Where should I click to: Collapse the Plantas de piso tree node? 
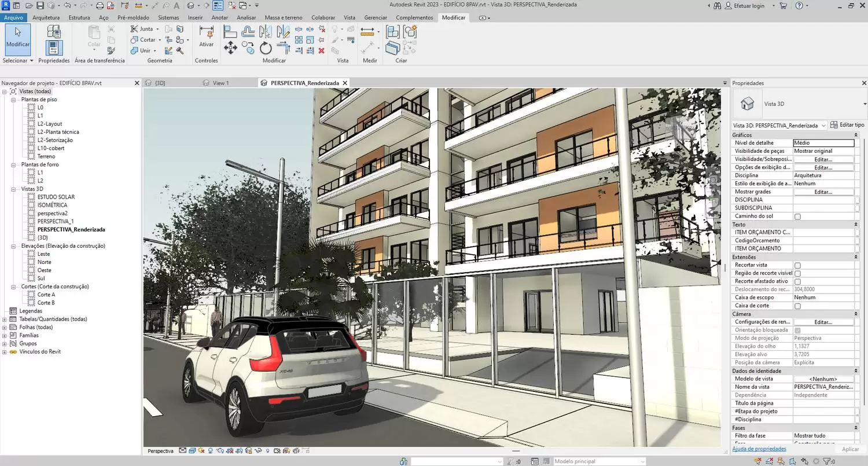13,100
